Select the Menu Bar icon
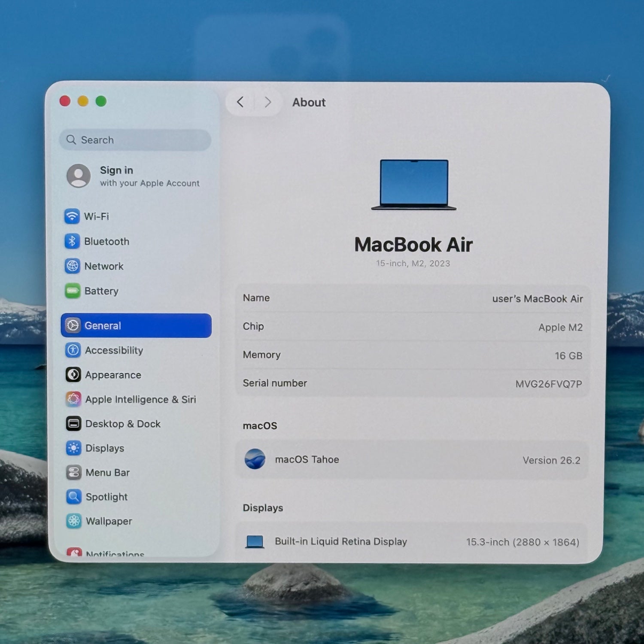Viewport: 644px width, 644px height. click(x=73, y=473)
